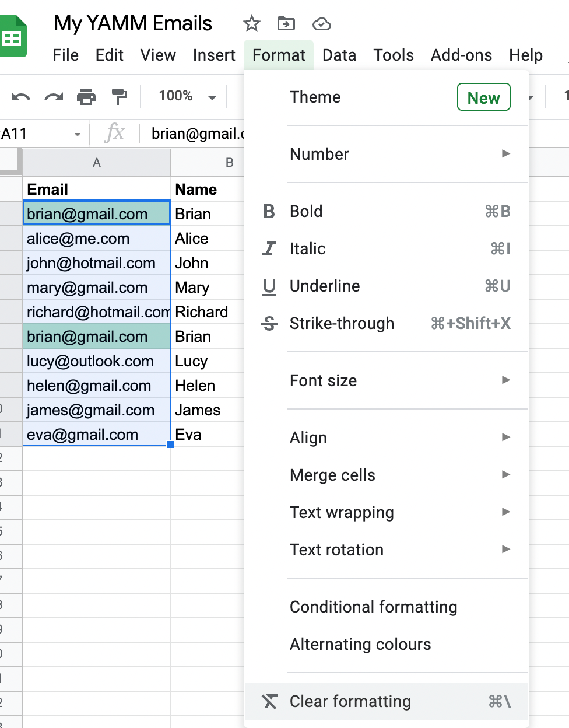
Task: Expand the Font size submenu
Action: click(x=323, y=380)
